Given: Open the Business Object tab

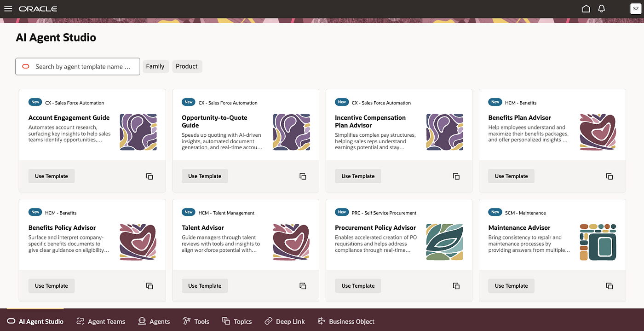Looking at the screenshot, I should coord(345,321).
